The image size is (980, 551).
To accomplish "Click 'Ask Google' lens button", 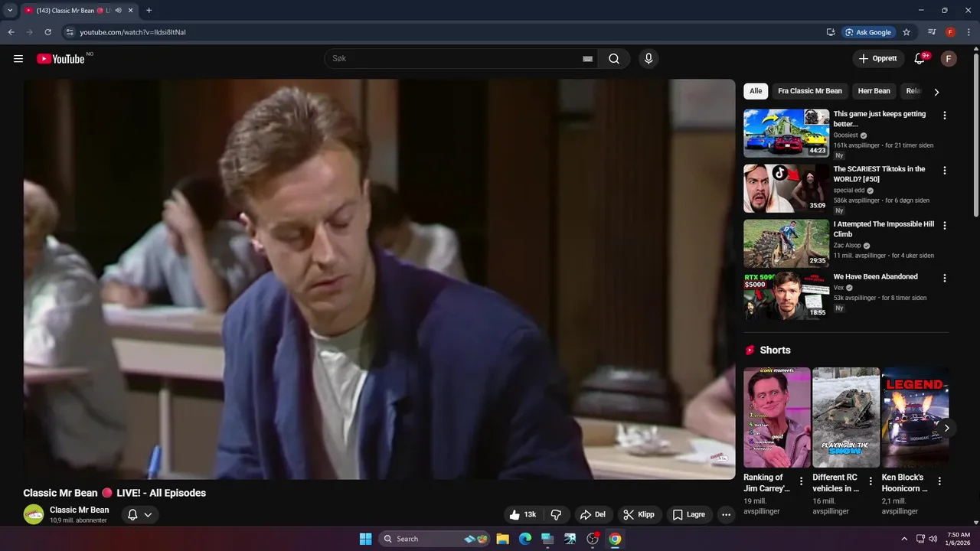I will tap(868, 32).
